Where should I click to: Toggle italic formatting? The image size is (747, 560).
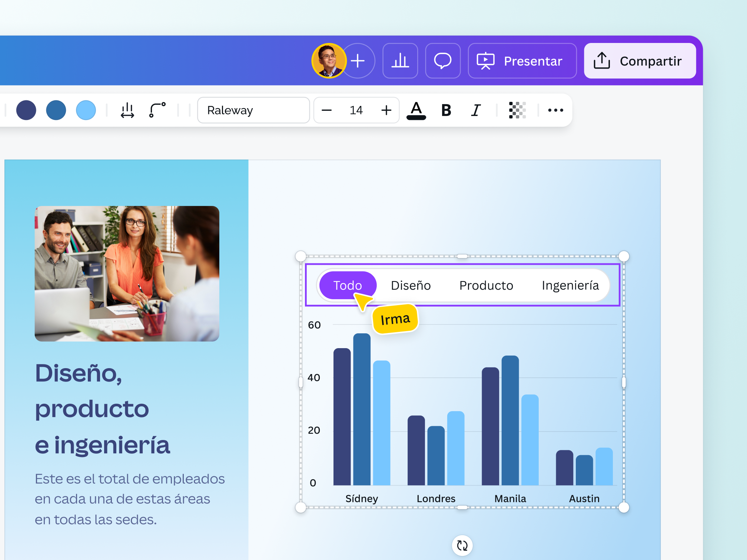[476, 110]
